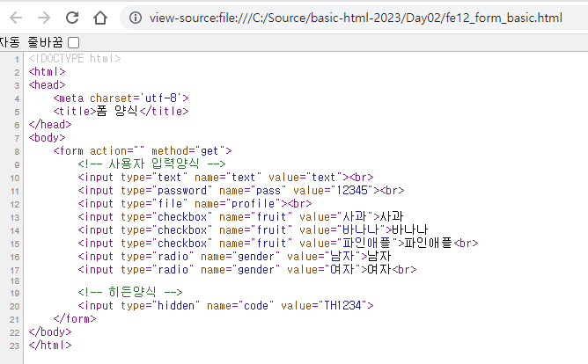This screenshot has width=588, height=364.
Task: Click line number 23 in the gutter
Action: (15, 346)
